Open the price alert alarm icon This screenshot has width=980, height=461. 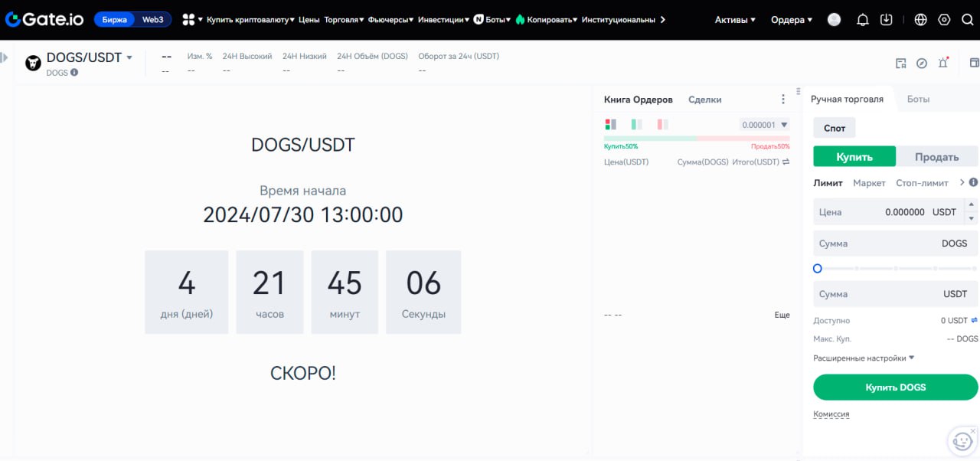coord(943,63)
